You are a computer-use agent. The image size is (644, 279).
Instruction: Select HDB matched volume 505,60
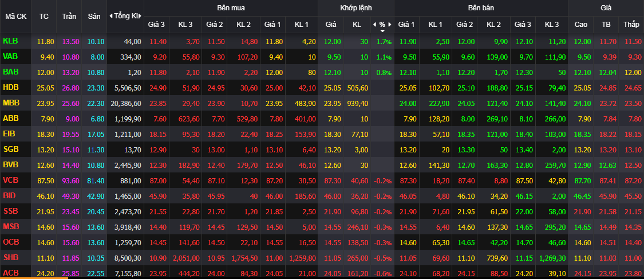point(357,88)
